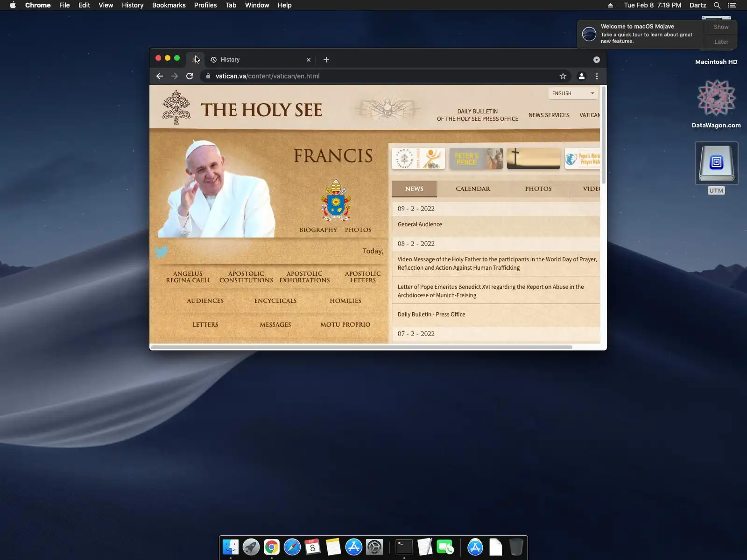Click Chrome's forward navigation arrow

(175, 76)
